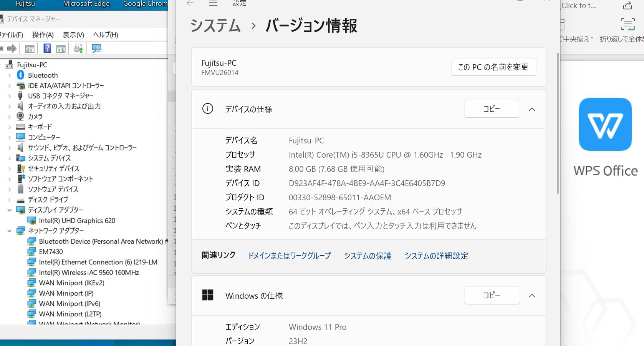Image resolution: width=644 pixels, height=346 pixels.
Task: Open the システムの詳細設定 link
Action: (x=436, y=256)
